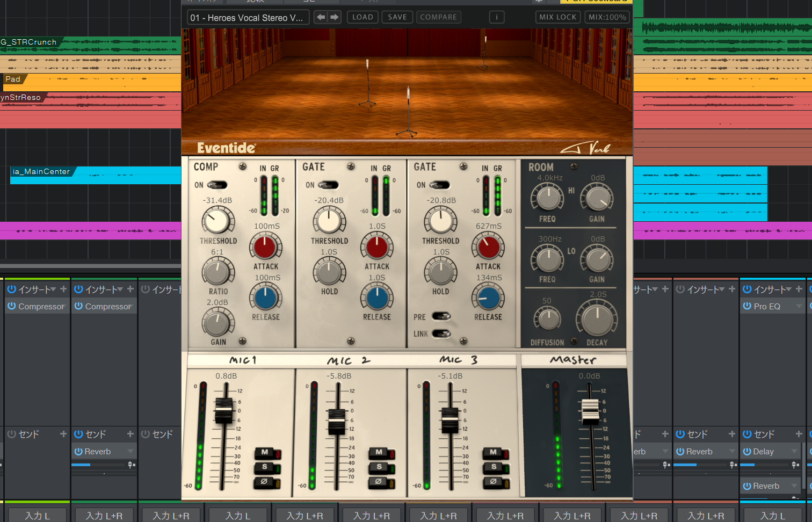Viewport: 812px width, 522px height.
Task: Toggle power on first Compressor insert
Action: [12, 306]
